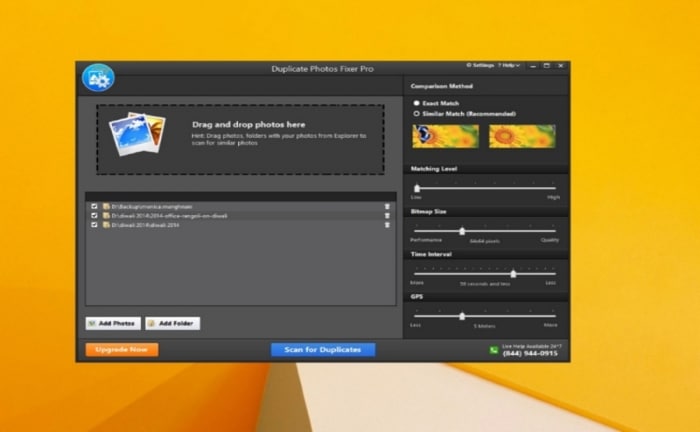Click the Add Folder button

coord(173,323)
